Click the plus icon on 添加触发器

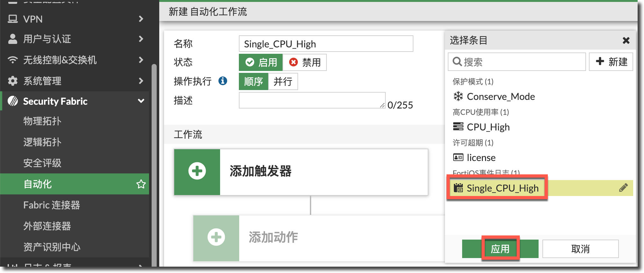coord(197,171)
